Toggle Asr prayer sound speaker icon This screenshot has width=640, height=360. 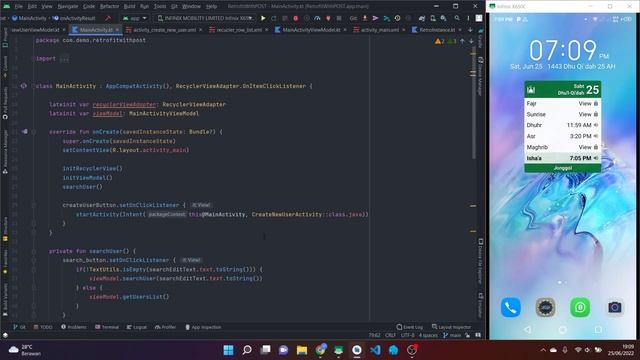click(596, 136)
